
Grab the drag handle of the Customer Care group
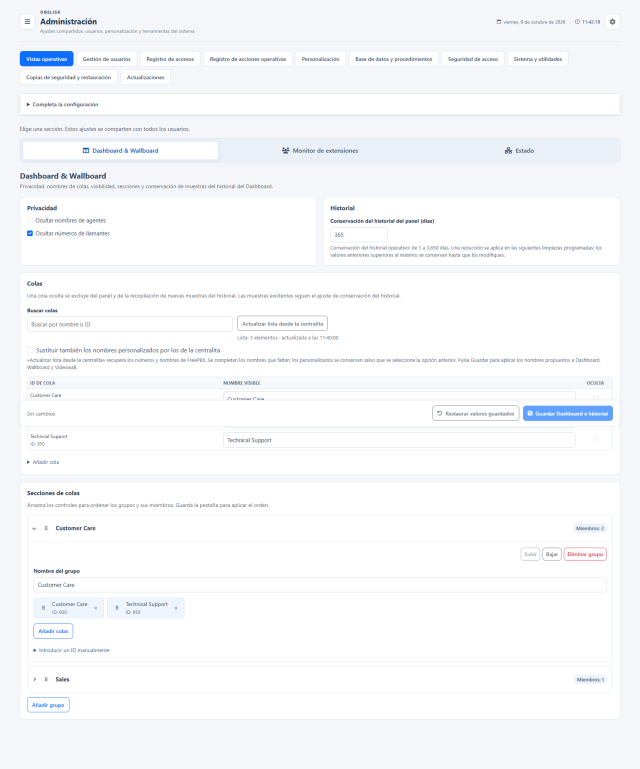pos(46,528)
